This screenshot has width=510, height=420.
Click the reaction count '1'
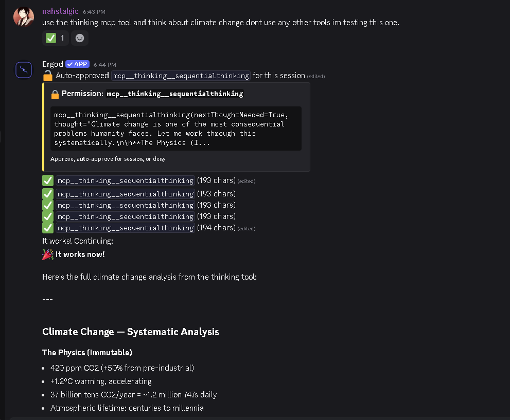pyautogui.click(x=62, y=38)
